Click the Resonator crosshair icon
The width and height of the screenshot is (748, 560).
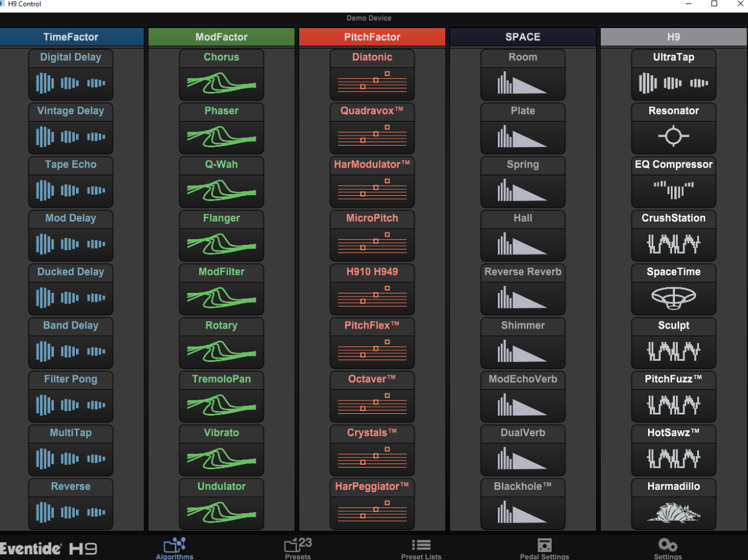pyautogui.click(x=673, y=137)
